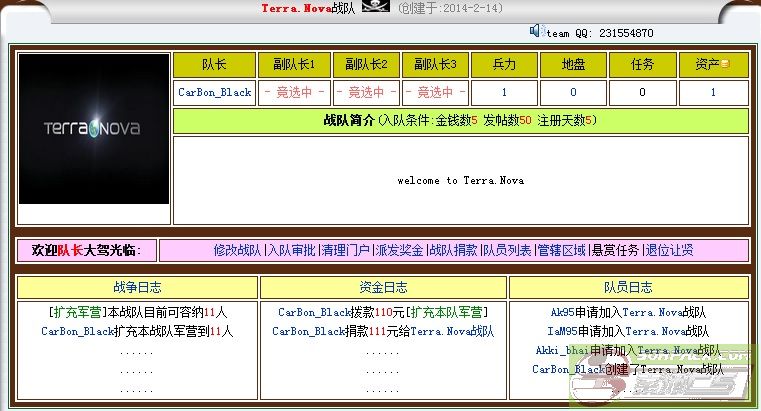Click Akki_bhai in the member log

(562, 350)
